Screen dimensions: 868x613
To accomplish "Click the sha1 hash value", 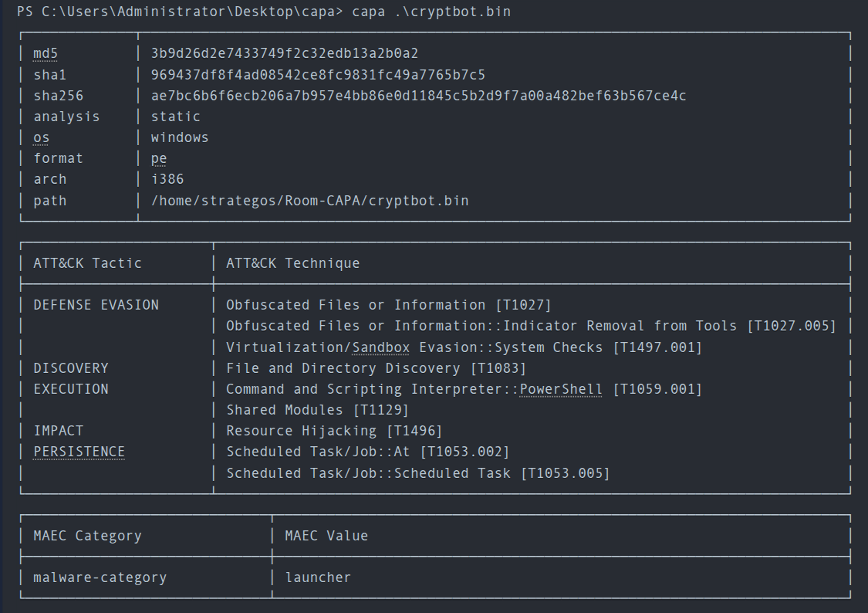I will (x=318, y=75).
